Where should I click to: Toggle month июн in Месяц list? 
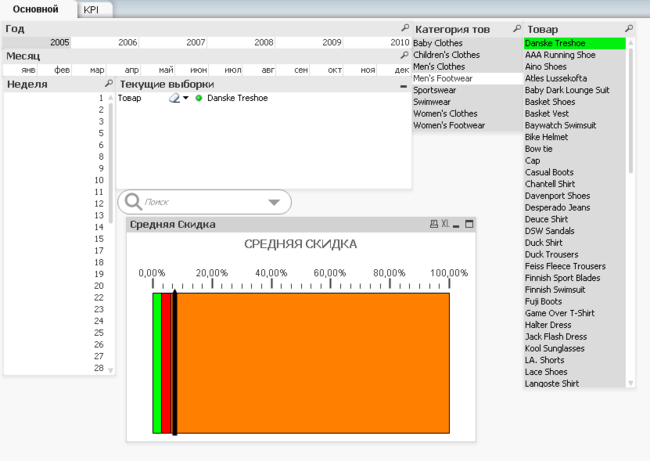[x=198, y=70]
